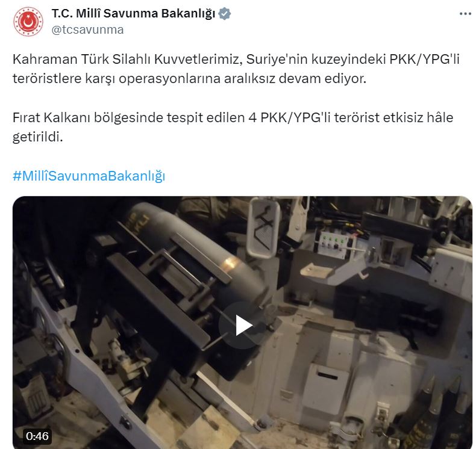Image resolution: width=476 pixels, height=449 pixels.
Task: Click the 'PKK/YPG'li' text on the first line
Action: click(424, 59)
